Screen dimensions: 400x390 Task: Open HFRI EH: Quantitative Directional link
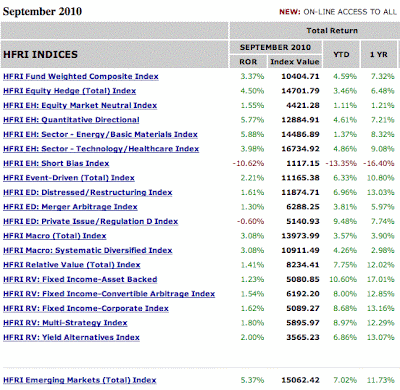[x=71, y=120]
